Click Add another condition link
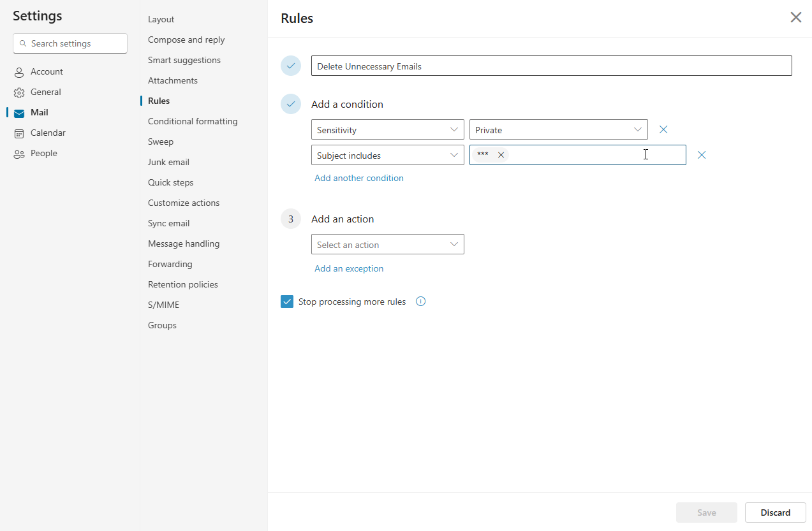 [358, 178]
